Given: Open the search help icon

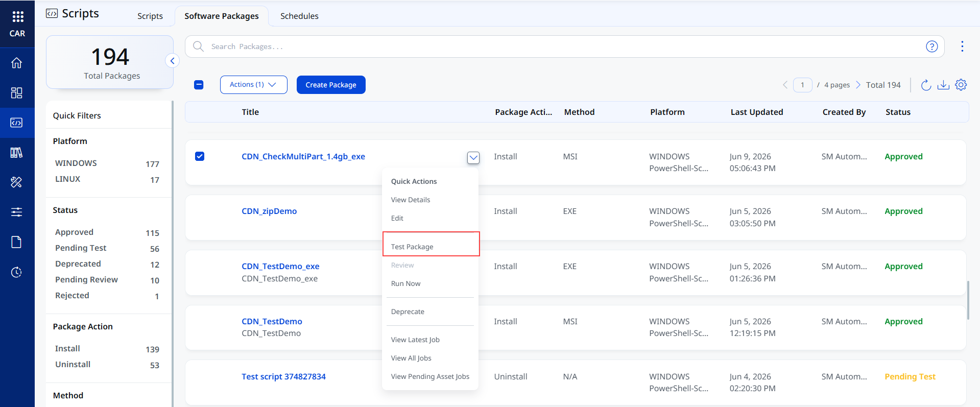Looking at the screenshot, I should pos(932,46).
